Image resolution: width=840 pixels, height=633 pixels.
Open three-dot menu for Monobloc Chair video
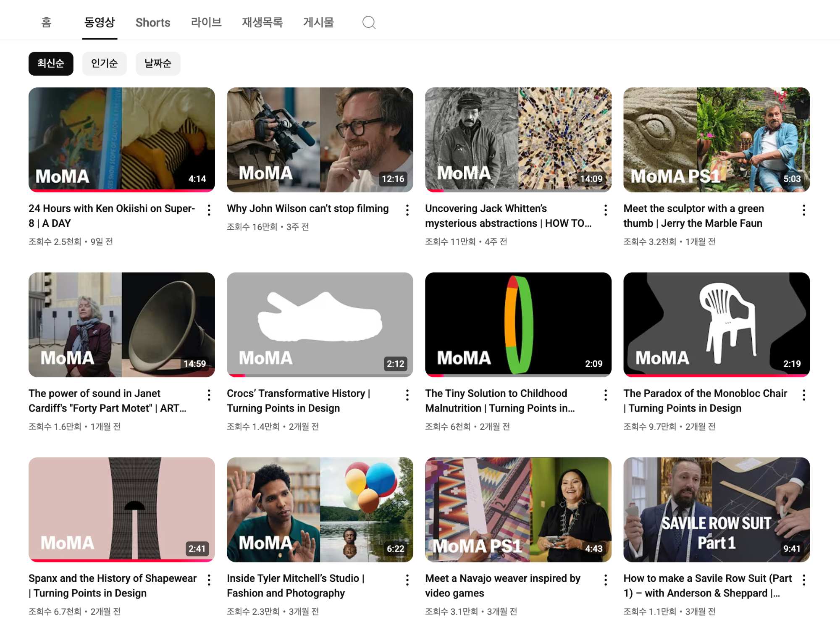click(x=803, y=395)
